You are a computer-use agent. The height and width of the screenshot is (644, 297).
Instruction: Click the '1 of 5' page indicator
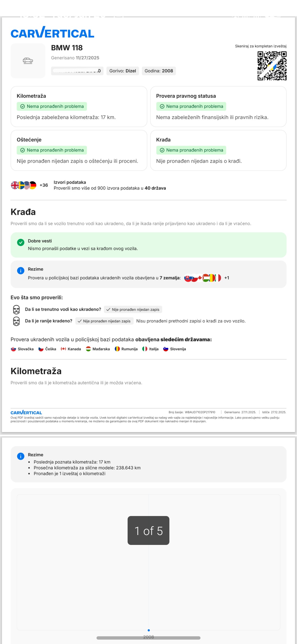point(148,531)
